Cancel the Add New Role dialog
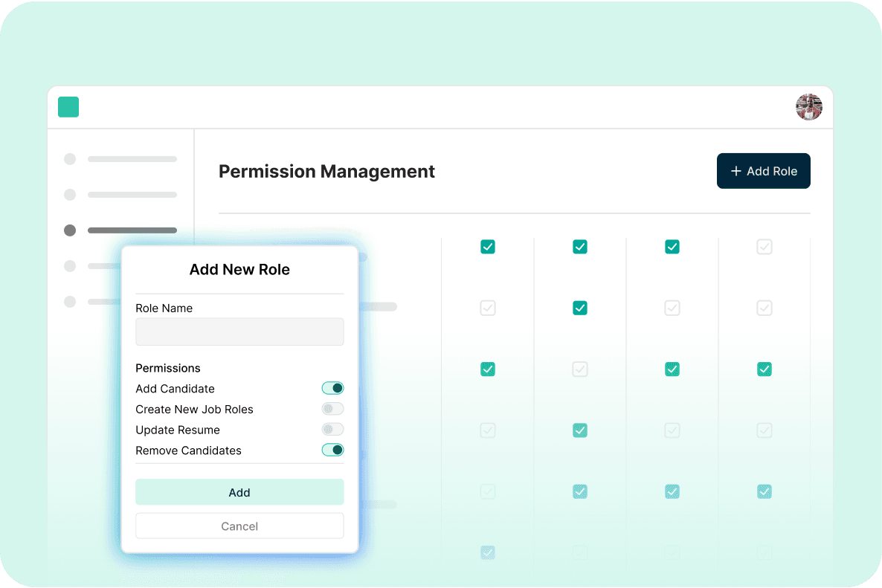 (239, 526)
